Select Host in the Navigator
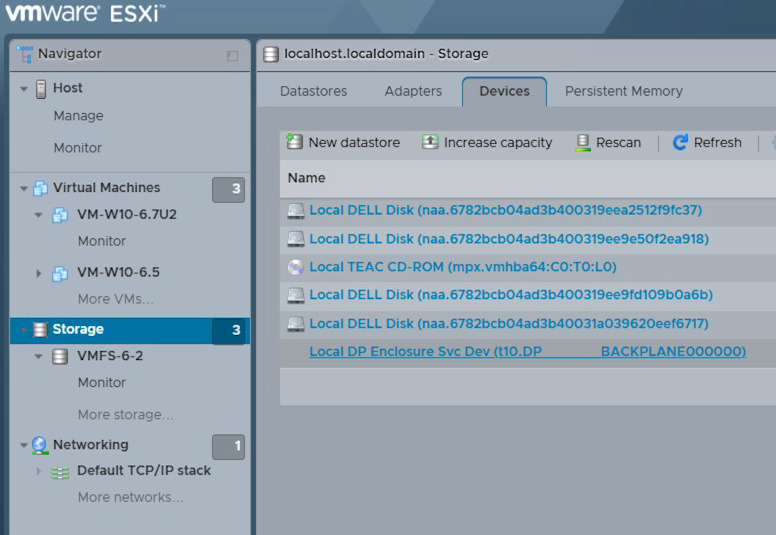This screenshot has width=776, height=535. pos(68,88)
